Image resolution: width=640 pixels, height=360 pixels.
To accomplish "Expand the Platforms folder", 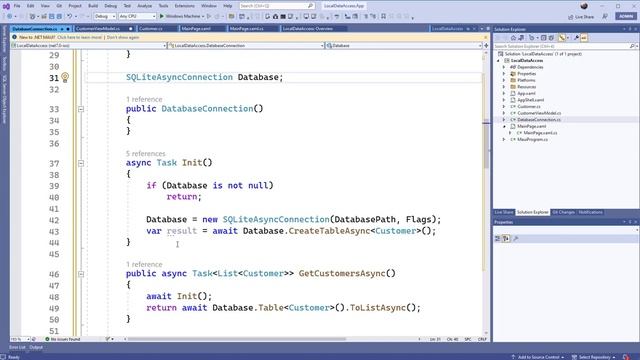I will [504, 80].
